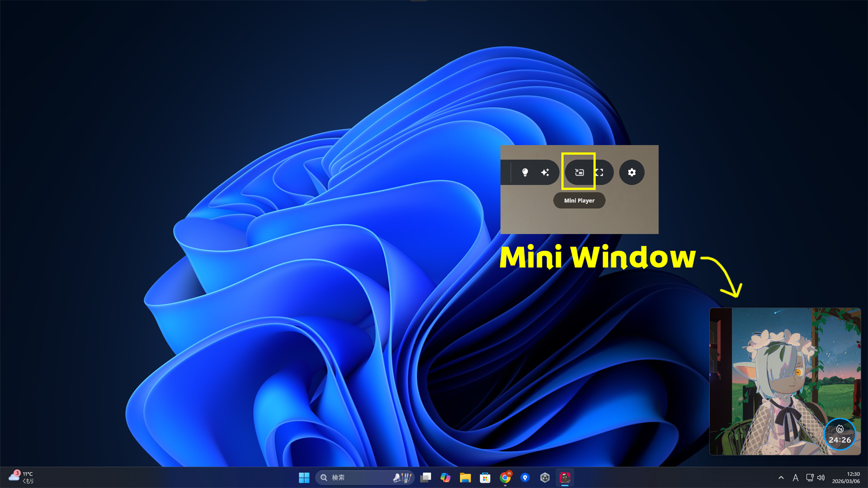The height and width of the screenshot is (488, 868).
Task: Click the Mini Player tooltip label
Action: (579, 201)
